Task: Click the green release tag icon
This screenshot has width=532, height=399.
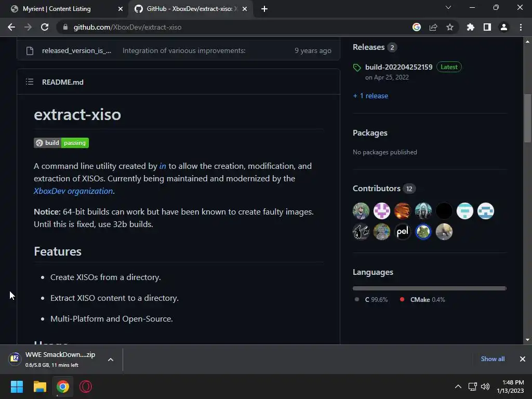Action: (x=357, y=68)
